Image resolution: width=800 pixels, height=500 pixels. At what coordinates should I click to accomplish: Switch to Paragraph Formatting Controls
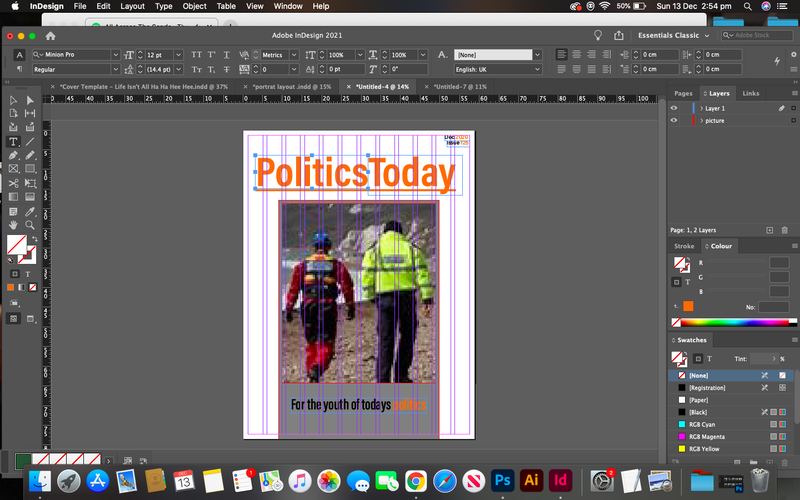(x=19, y=69)
